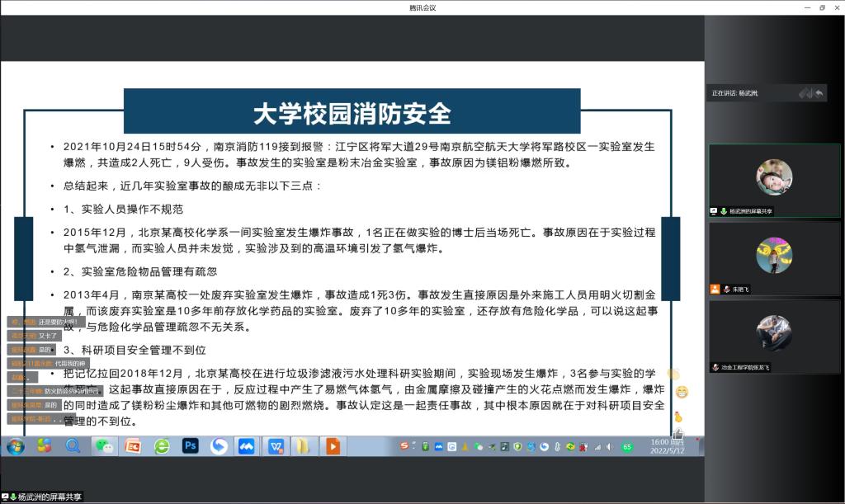845x504 pixels.
Task: Select 朱艳飞's participant video tile
Action: click(774, 258)
